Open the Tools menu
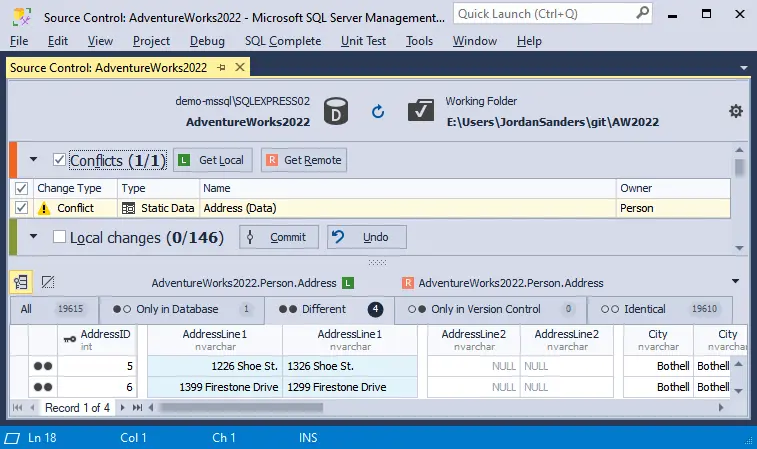 (419, 41)
